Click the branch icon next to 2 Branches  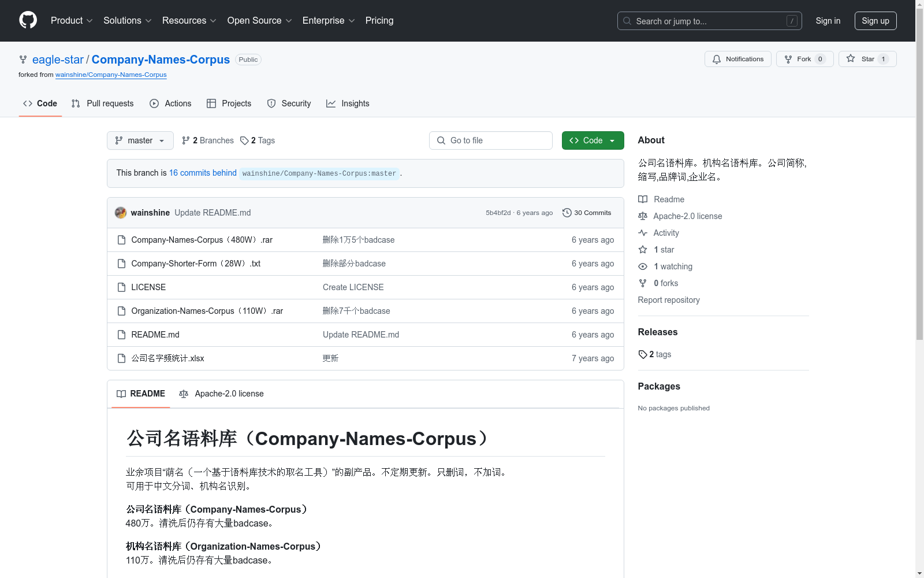(x=186, y=140)
